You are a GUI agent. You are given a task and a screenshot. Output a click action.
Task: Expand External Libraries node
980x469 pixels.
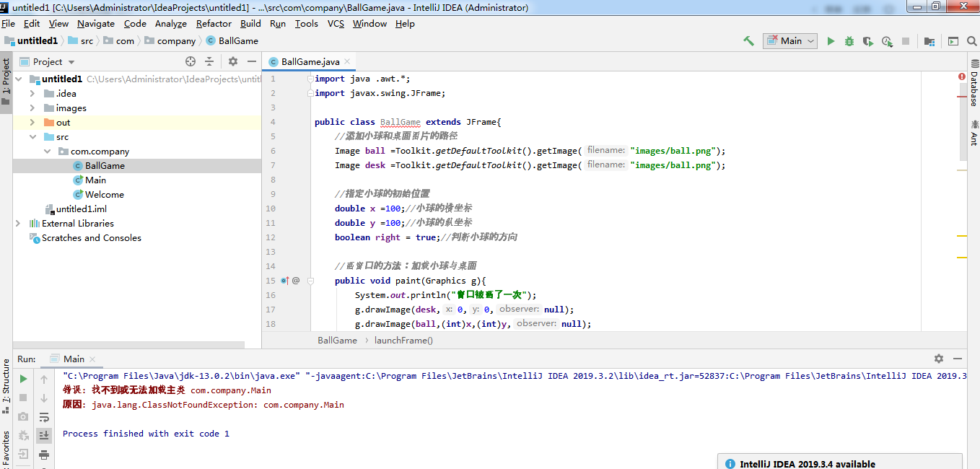[19, 223]
